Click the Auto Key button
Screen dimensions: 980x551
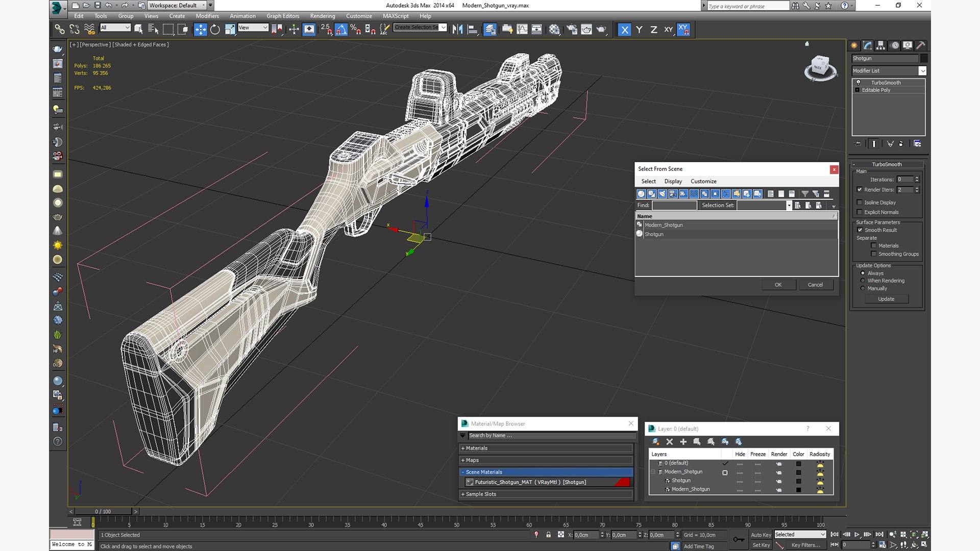tap(761, 535)
